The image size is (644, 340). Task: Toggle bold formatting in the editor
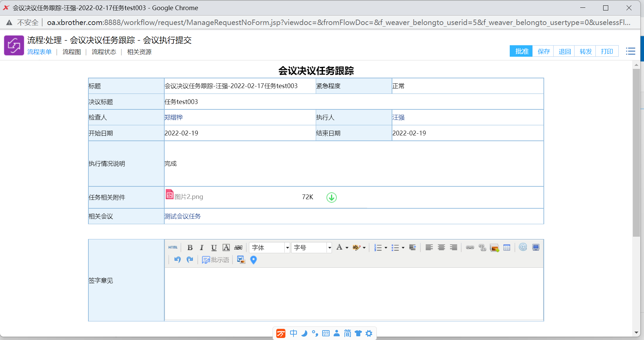click(190, 247)
